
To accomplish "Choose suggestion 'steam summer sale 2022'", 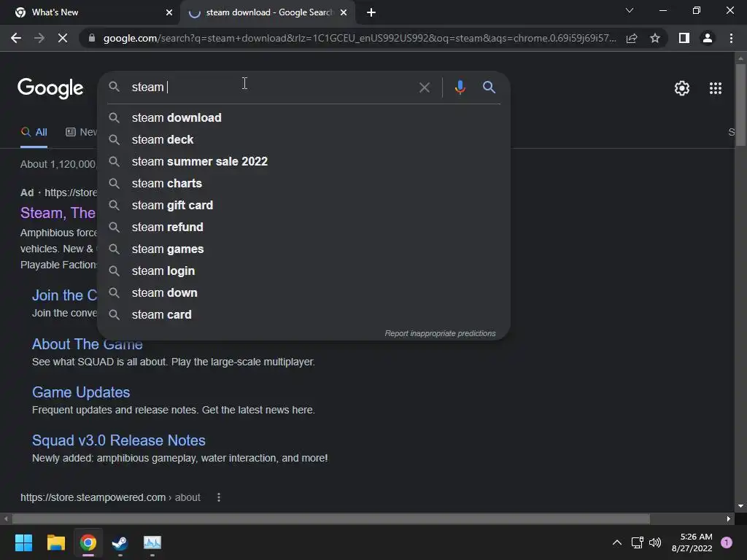I will click(304, 161).
